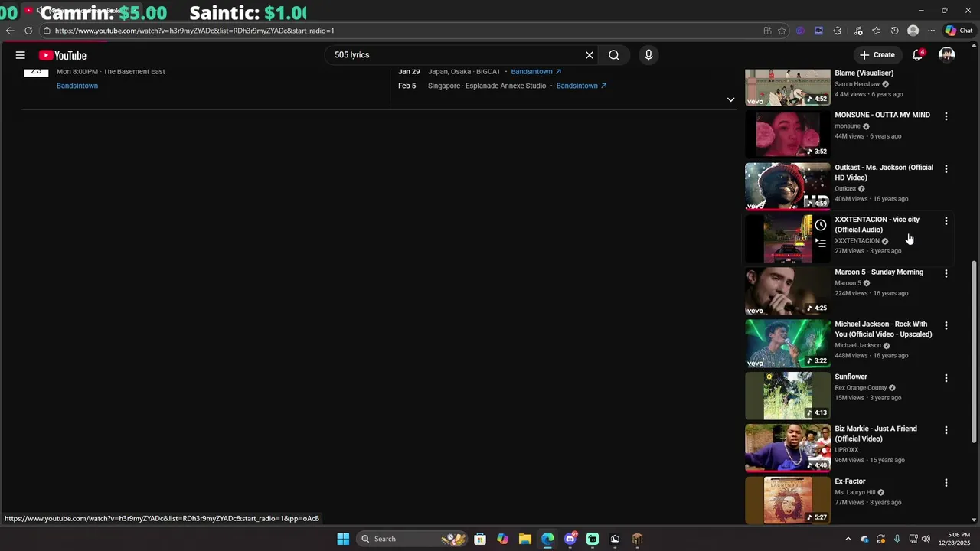Open the browser profile avatar
Screen dimensions: 980x551
coord(913,31)
